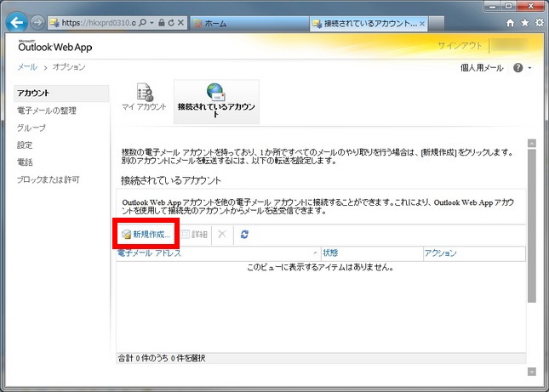Viewport: 549px width, 392px height.
Task: Click the メール breadcrumb link
Action: coord(26,67)
